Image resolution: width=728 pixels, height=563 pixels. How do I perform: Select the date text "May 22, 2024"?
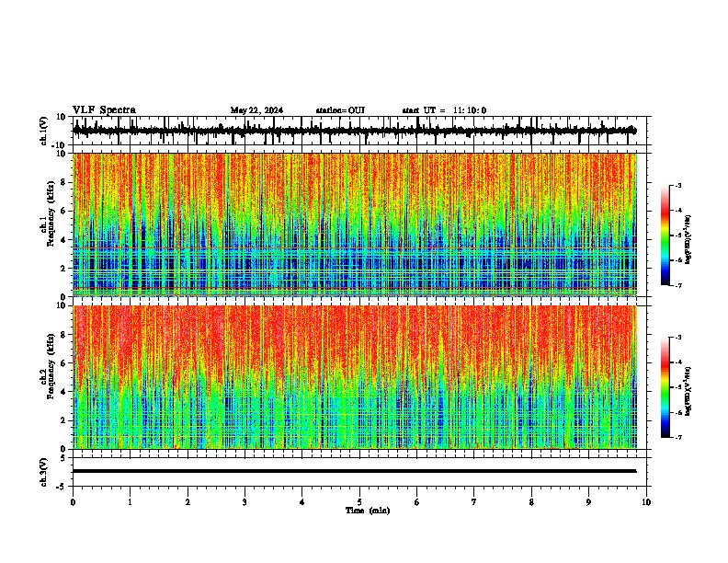(256, 110)
